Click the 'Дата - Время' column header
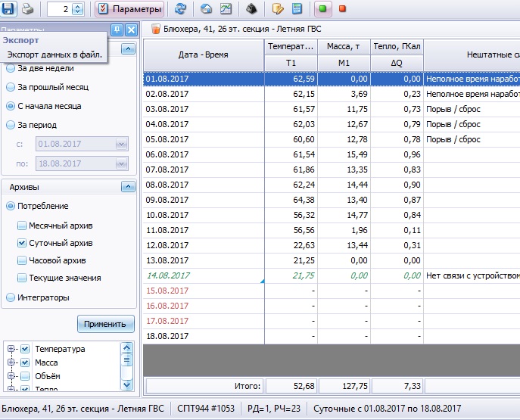 [204, 54]
